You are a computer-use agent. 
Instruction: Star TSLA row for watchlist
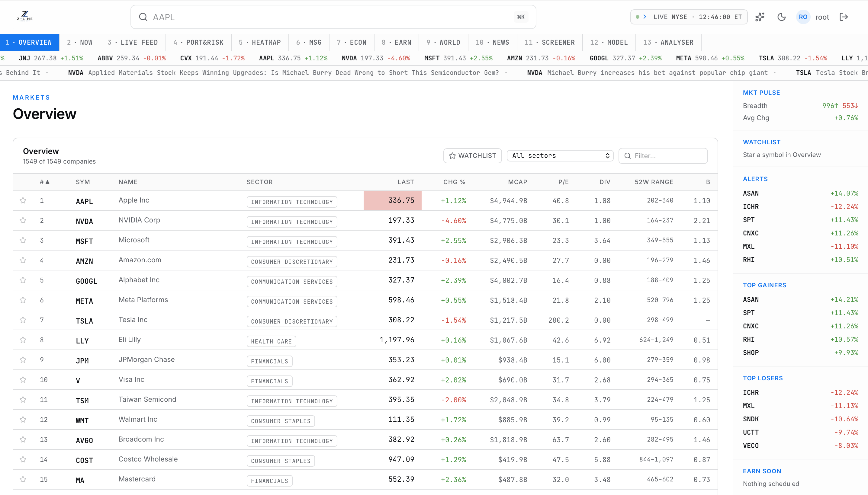coord(23,320)
